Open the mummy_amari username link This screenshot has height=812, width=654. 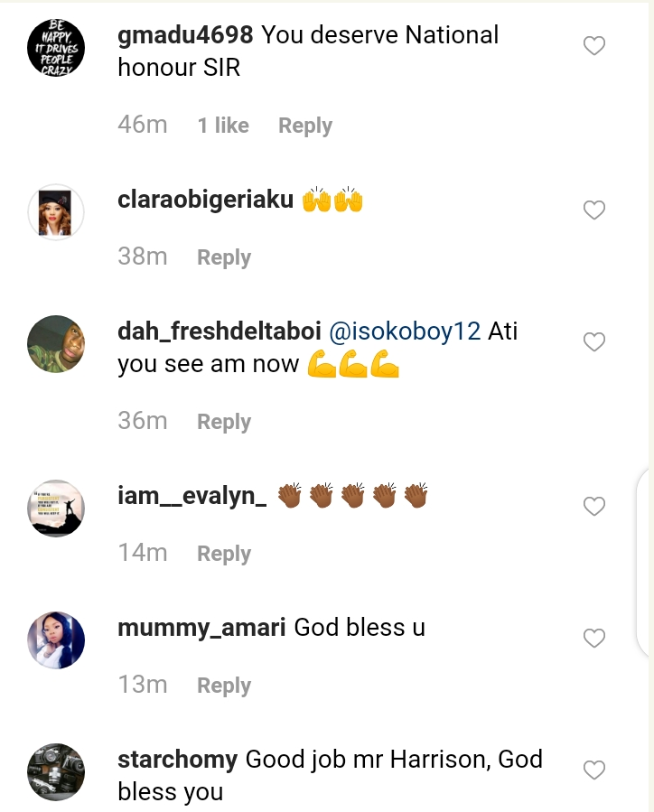[201, 628]
